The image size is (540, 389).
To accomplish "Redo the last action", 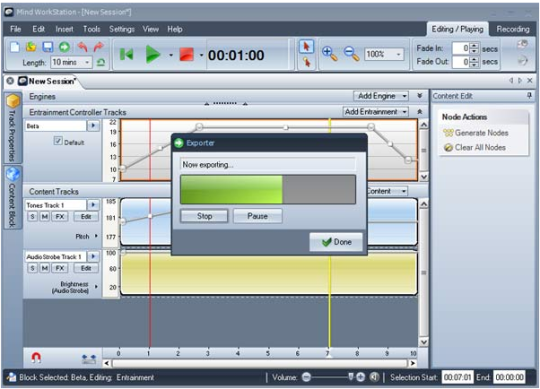I will [98, 47].
